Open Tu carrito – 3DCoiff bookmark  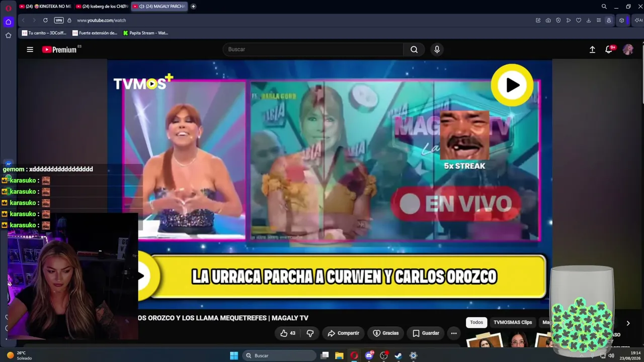pos(44,33)
